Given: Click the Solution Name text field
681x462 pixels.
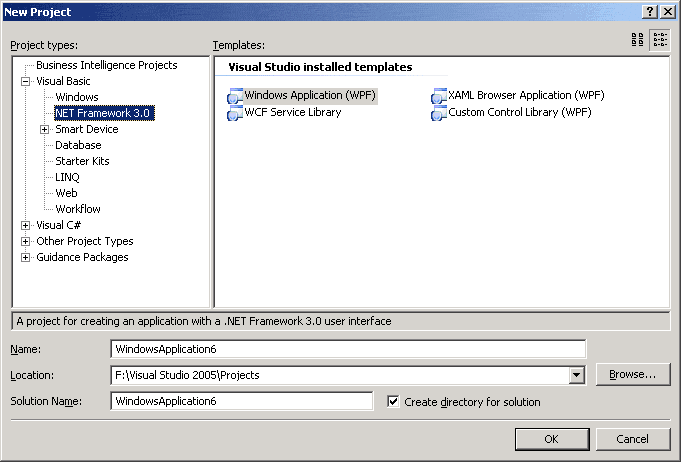Looking at the screenshot, I should 242,401.
